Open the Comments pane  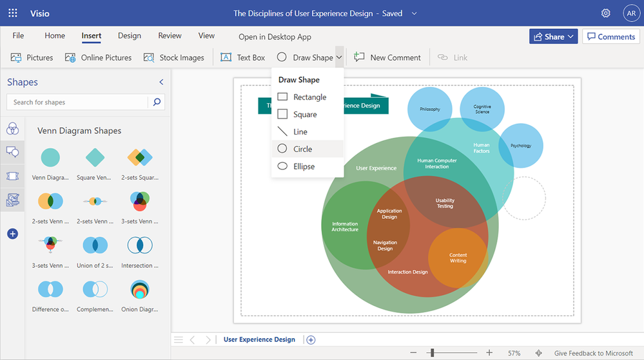pyautogui.click(x=610, y=37)
